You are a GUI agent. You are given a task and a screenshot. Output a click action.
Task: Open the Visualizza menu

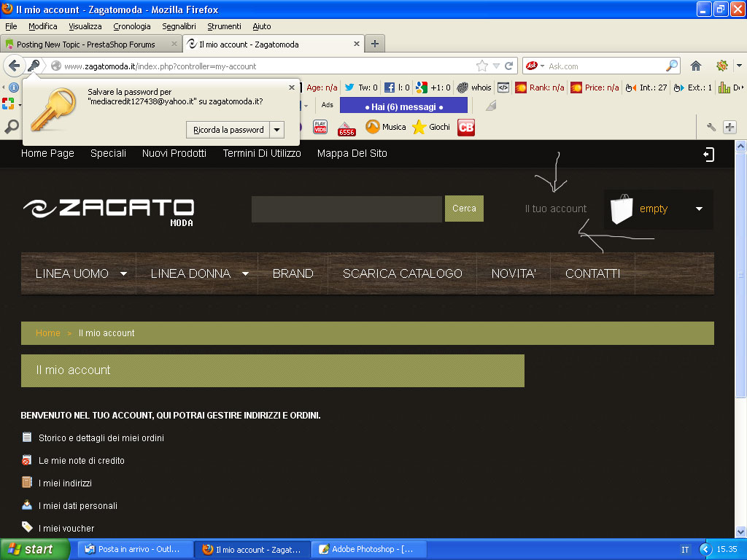[x=85, y=27]
